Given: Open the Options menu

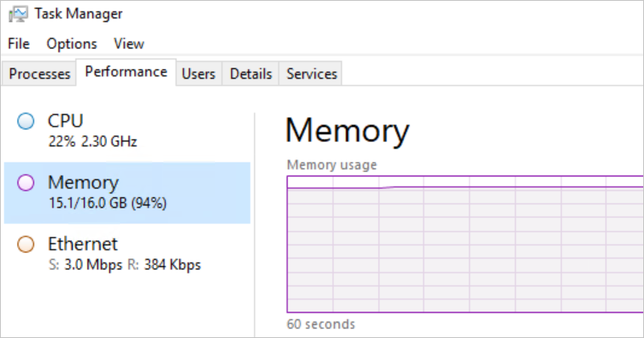Looking at the screenshot, I should coord(72,43).
